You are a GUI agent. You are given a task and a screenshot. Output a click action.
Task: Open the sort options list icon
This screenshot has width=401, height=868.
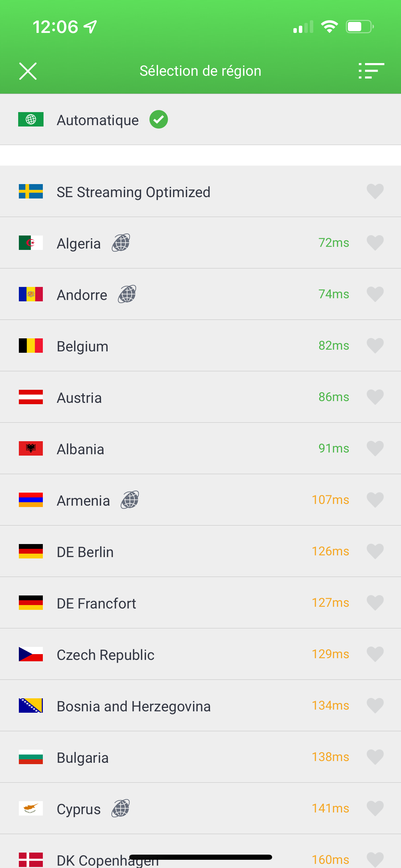[371, 71]
